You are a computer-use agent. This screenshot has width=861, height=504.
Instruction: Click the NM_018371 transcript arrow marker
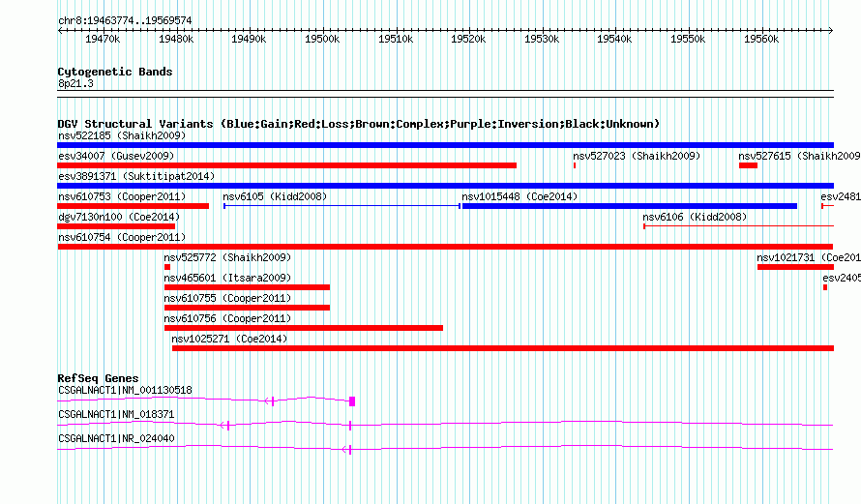point(224,426)
